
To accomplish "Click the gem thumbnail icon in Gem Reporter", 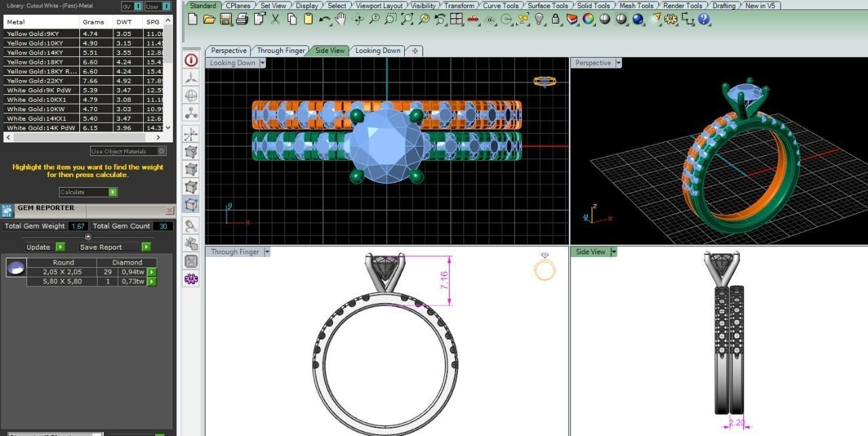I will (16, 267).
